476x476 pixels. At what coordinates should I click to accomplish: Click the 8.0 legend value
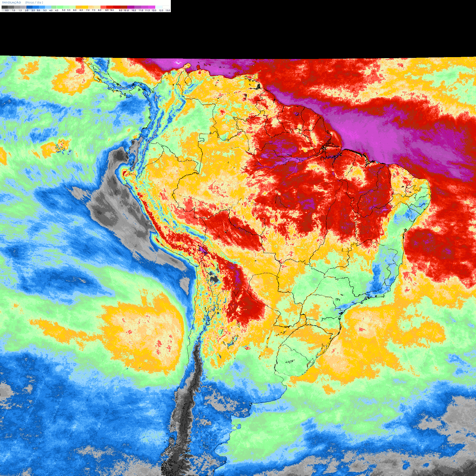coord(99,10)
